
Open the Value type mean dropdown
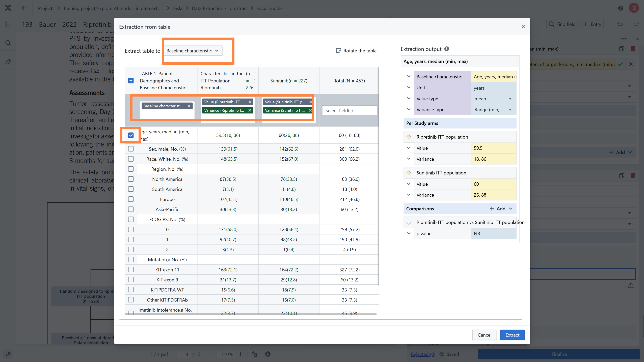(493, 99)
